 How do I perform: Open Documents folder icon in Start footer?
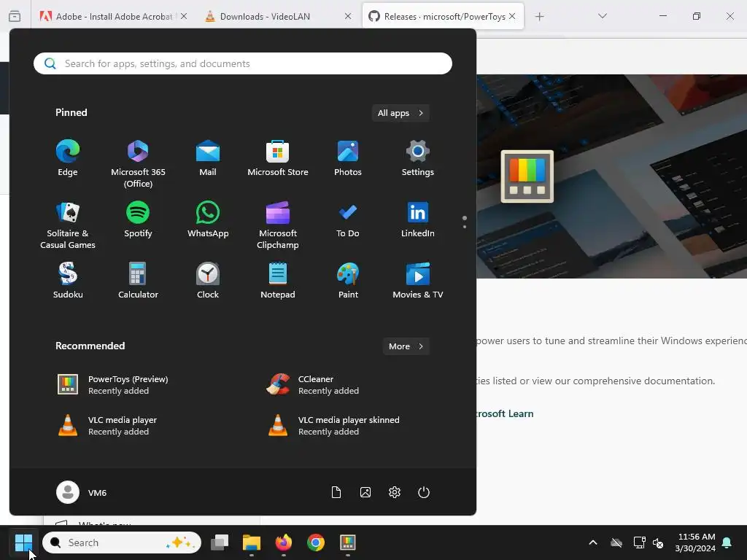tap(336, 492)
